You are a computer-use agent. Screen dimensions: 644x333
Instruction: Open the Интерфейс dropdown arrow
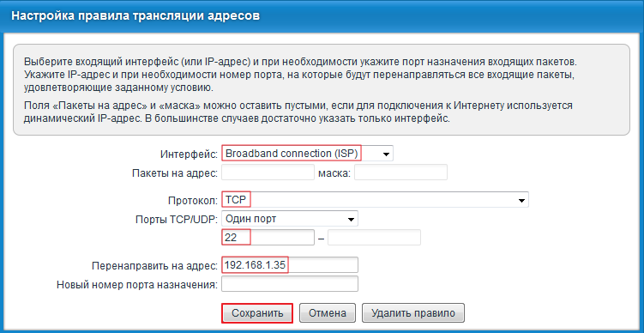tap(386, 154)
